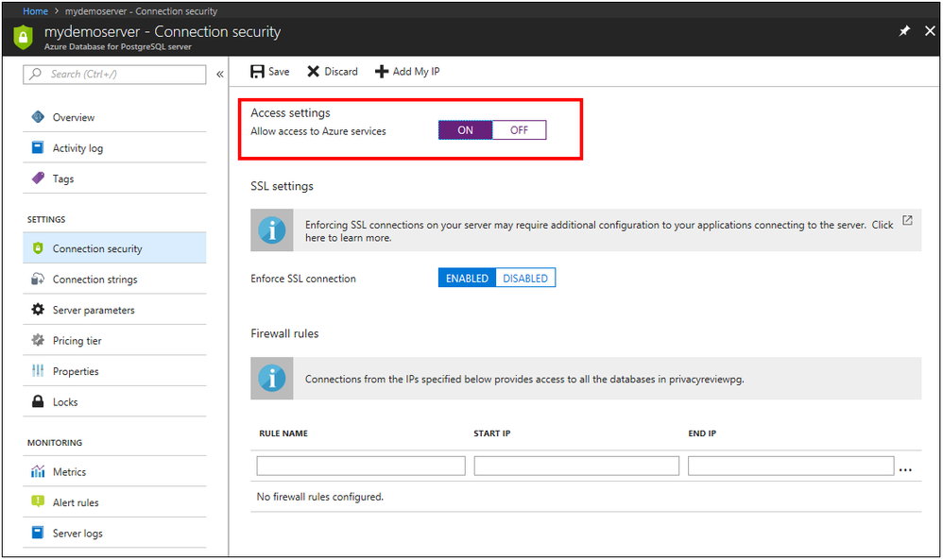Click 'mydemoserver - Connection security' breadcrumb text
Image resolution: width=943 pixels, height=560 pixels.
click(x=142, y=10)
